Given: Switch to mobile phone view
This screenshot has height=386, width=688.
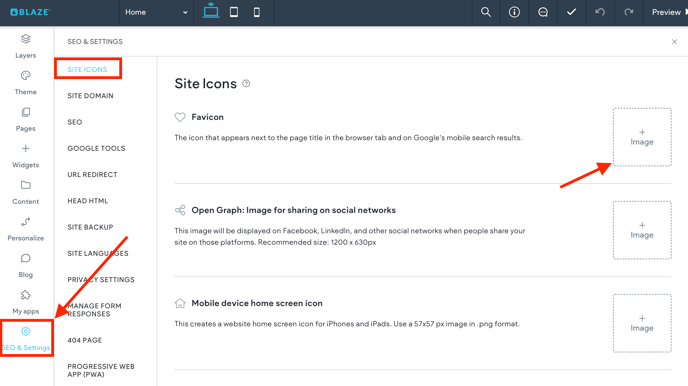Looking at the screenshot, I should click(x=257, y=12).
